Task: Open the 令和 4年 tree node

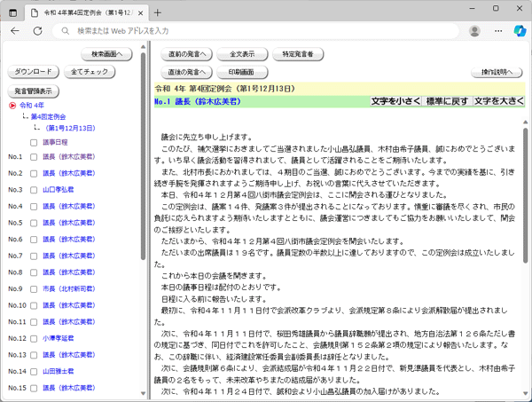Action: (32, 106)
